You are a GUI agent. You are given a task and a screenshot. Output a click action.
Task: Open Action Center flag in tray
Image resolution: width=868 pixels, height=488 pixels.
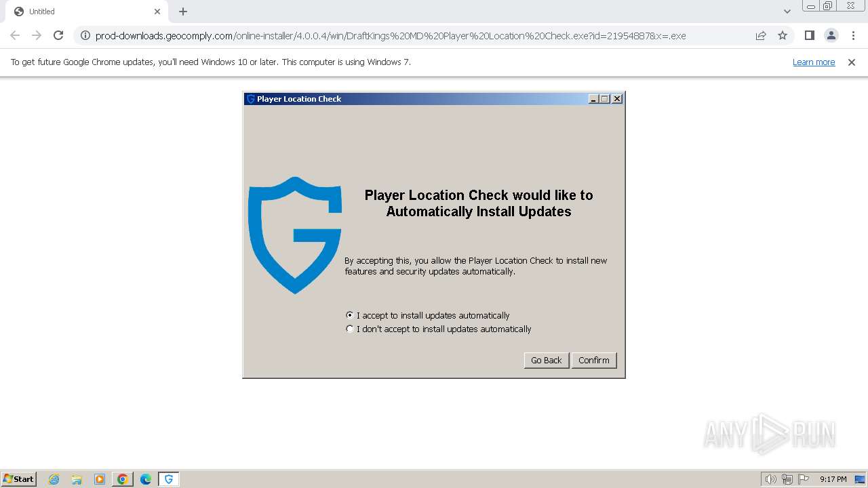tap(804, 479)
